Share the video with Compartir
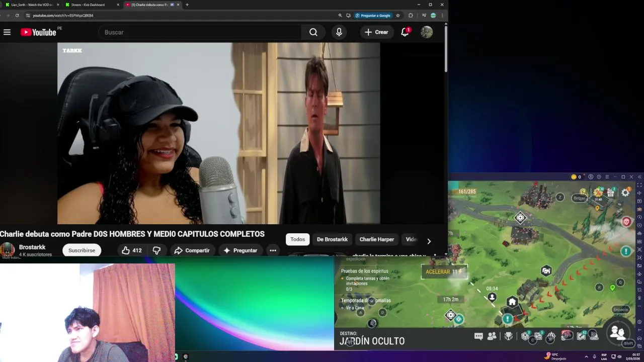 tap(192, 250)
